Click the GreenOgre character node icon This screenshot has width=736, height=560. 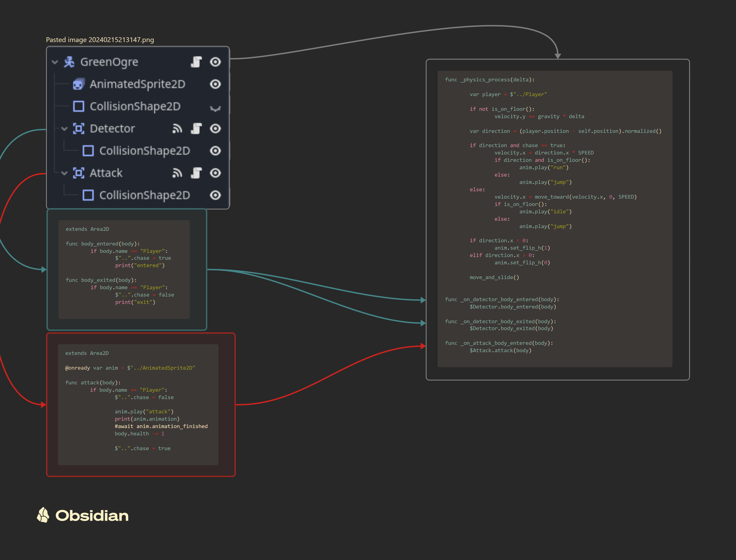[x=69, y=62]
